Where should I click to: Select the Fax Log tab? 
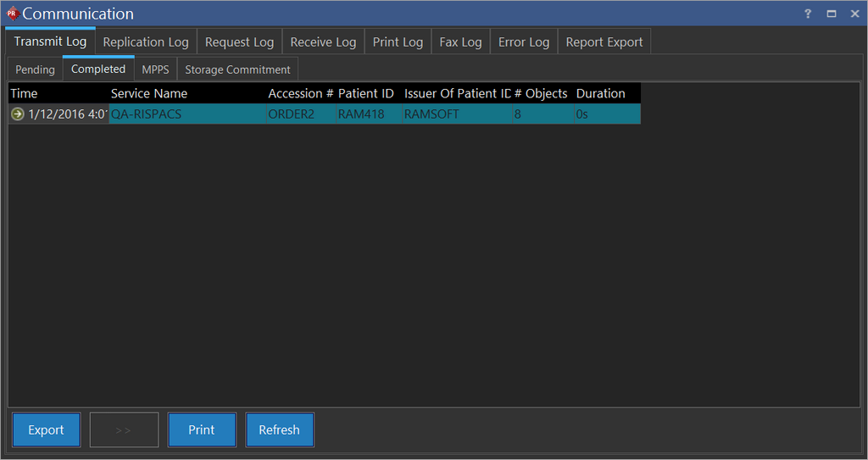(460, 42)
